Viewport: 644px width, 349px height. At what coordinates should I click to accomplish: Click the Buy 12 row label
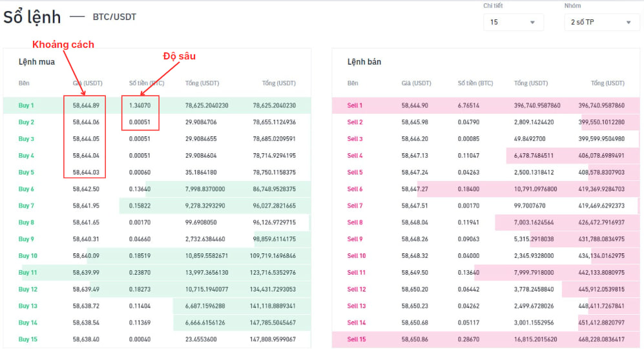coord(28,290)
